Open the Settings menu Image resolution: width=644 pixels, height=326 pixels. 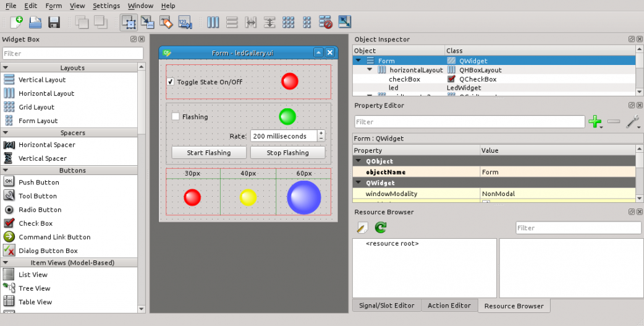pyautogui.click(x=106, y=6)
